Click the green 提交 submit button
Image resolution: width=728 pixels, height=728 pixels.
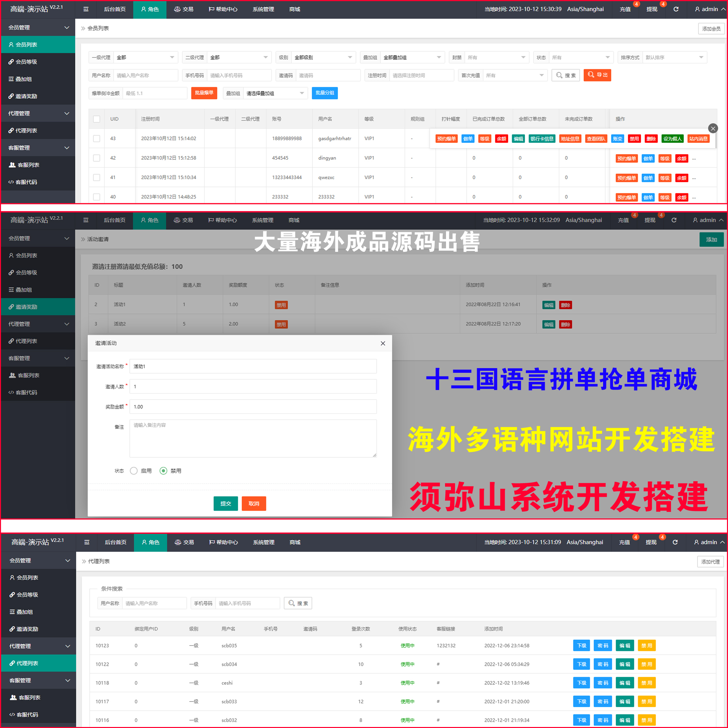[x=225, y=503]
